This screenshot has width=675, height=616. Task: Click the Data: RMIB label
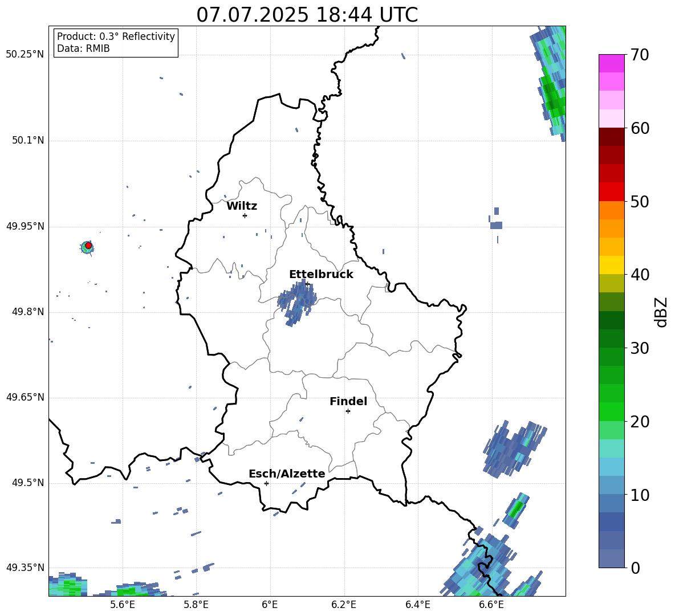83,48
